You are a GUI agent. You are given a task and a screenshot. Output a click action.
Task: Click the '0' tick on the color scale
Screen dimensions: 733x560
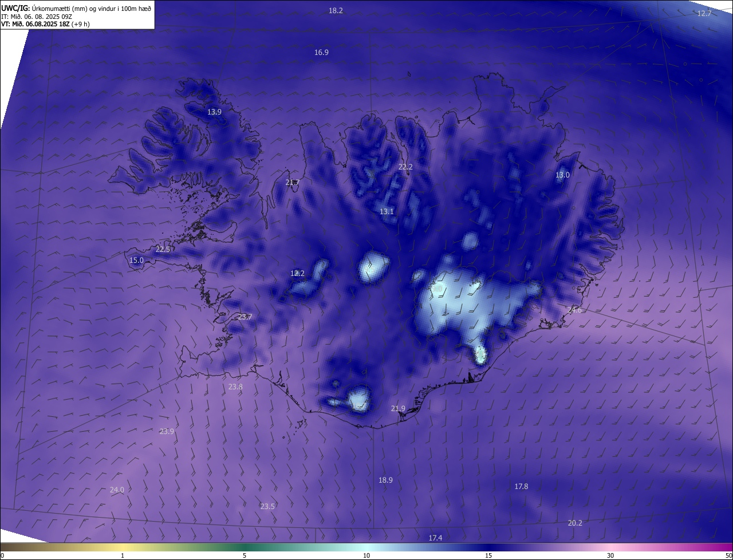pyautogui.click(x=2, y=555)
